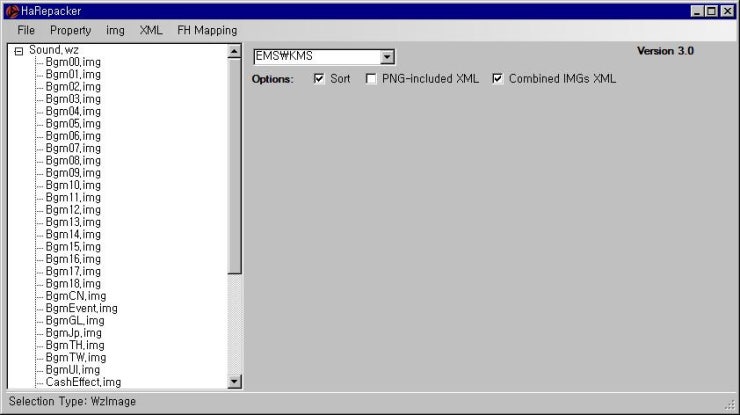The image size is (740, 415).
Task: Select BgmCN.img in the tree
Action: point(76,296)
